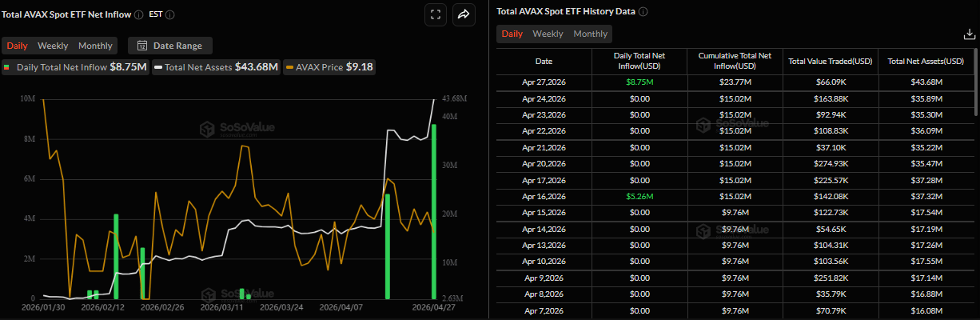Click the SoSoValue watermark logo in chart
Screen dimensions: 980x320
tap(205, 128)
